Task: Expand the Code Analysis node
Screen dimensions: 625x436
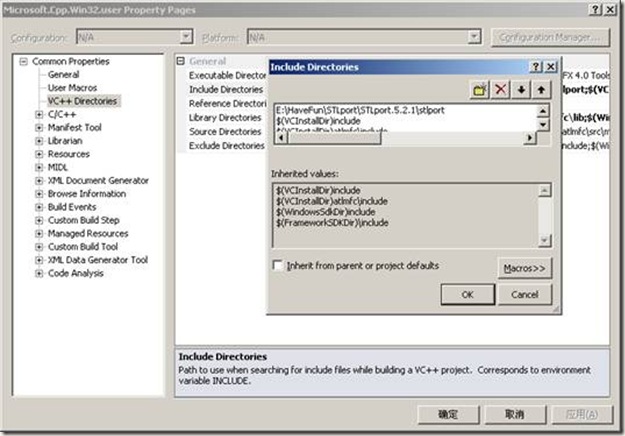Action: point(39,273)
